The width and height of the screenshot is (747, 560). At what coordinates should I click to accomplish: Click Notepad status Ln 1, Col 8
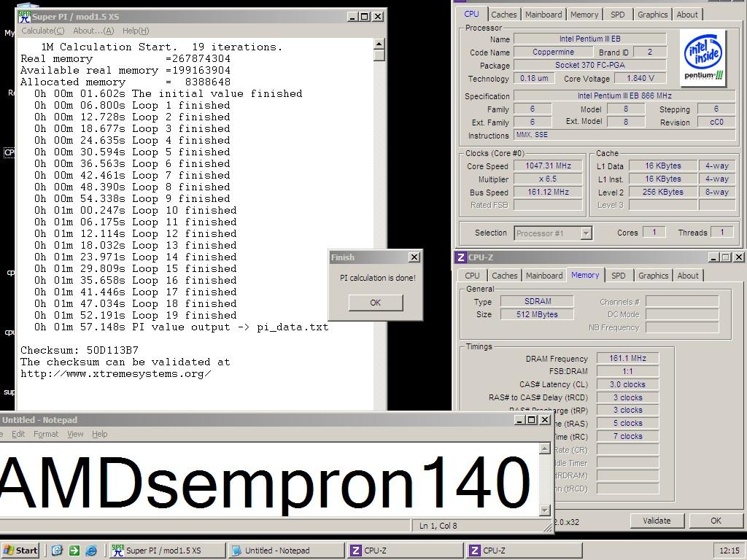coord(438,526)
